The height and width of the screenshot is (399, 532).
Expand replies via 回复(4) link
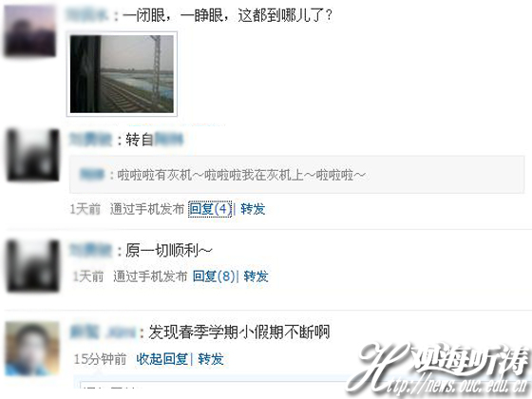[x=210, y=209]
